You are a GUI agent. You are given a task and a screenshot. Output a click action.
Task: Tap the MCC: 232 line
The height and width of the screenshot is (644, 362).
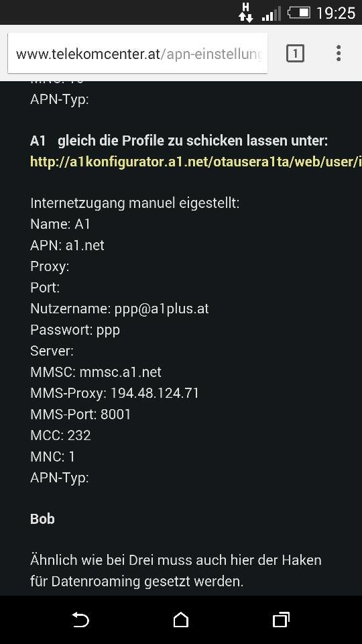[x=60, y=435]
